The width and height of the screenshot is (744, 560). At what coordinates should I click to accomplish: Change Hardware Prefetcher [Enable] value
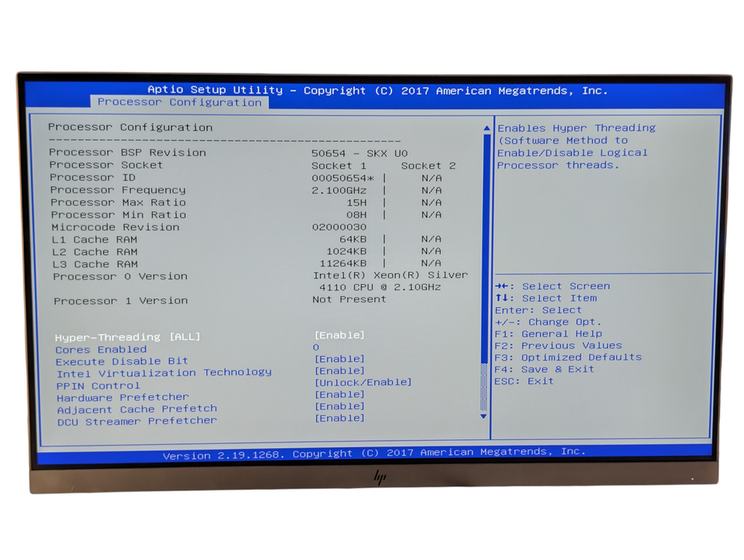click(340, 394)
